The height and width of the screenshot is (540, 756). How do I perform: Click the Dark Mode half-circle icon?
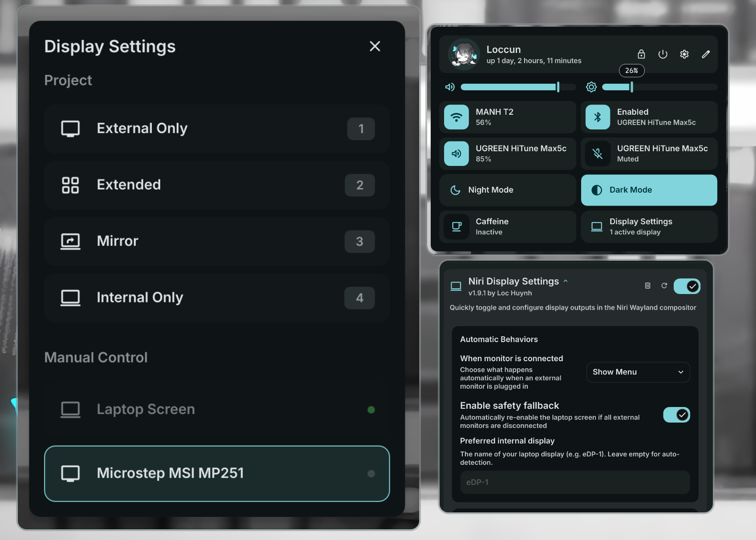597,190
